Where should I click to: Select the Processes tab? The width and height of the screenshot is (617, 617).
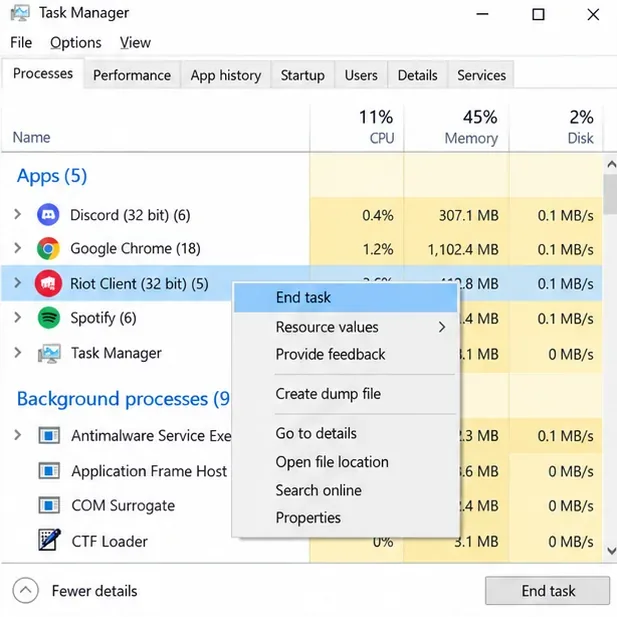click(43, 74)
